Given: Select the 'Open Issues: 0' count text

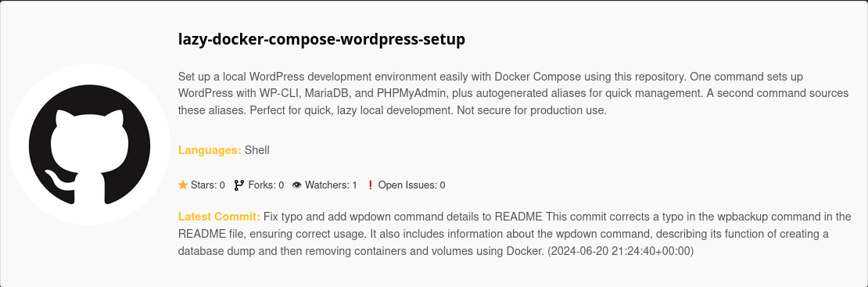Looking at the screenshot, I should click(411, 185).
